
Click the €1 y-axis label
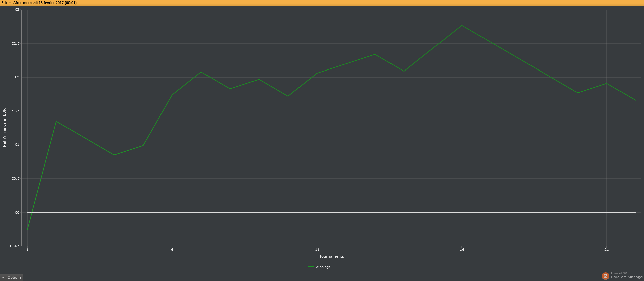(17, 145)
